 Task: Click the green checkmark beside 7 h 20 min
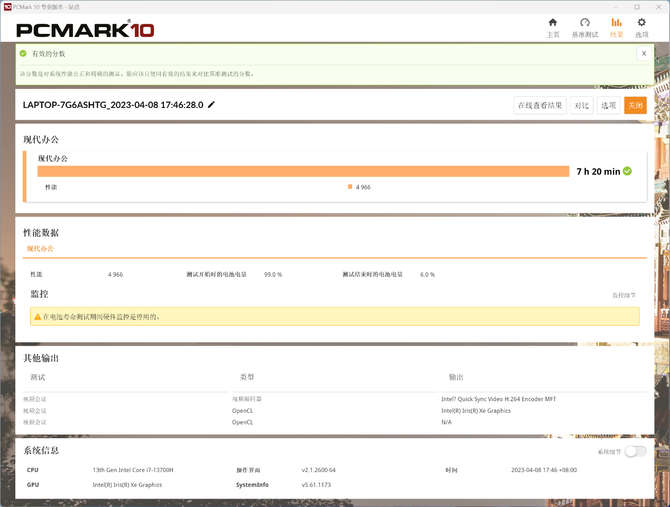pyautogui.click(x=627, y=171)
